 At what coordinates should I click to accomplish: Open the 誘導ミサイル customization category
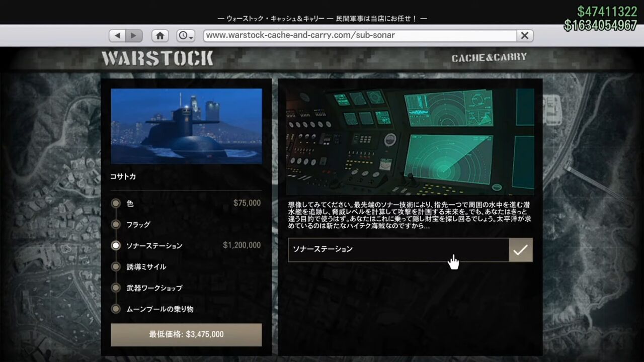(x=146, y=267)
